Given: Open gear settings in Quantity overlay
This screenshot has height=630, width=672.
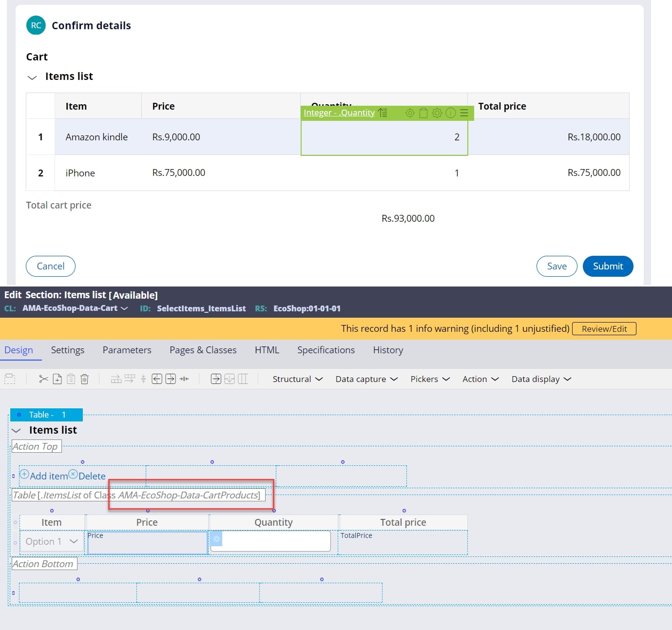Looking at the screenshot, I should pos(437,113).
